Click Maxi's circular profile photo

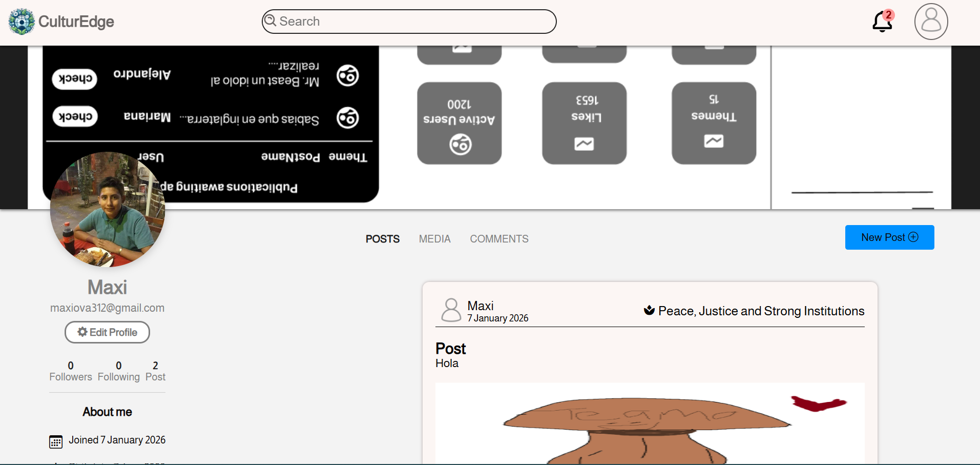click(x=107, y=209)
